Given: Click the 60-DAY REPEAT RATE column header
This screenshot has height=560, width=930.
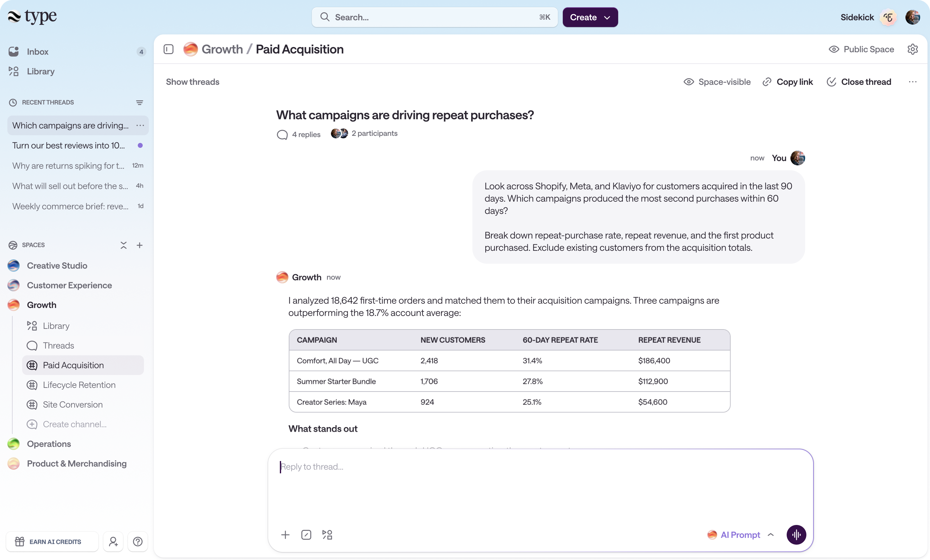Looking at the screenshot, I should coord(560,340).
